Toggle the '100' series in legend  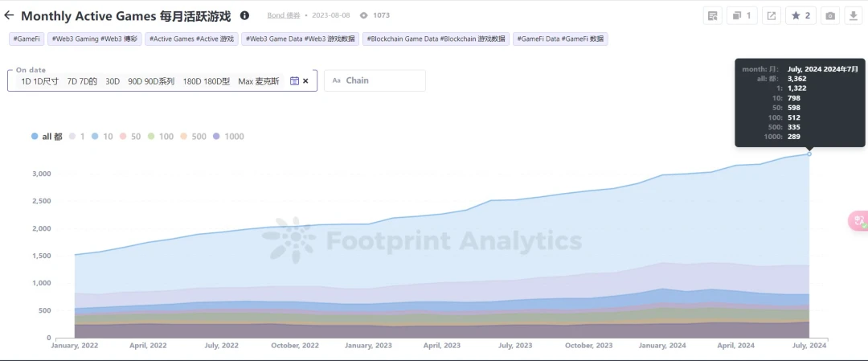(x=160, y=137)
